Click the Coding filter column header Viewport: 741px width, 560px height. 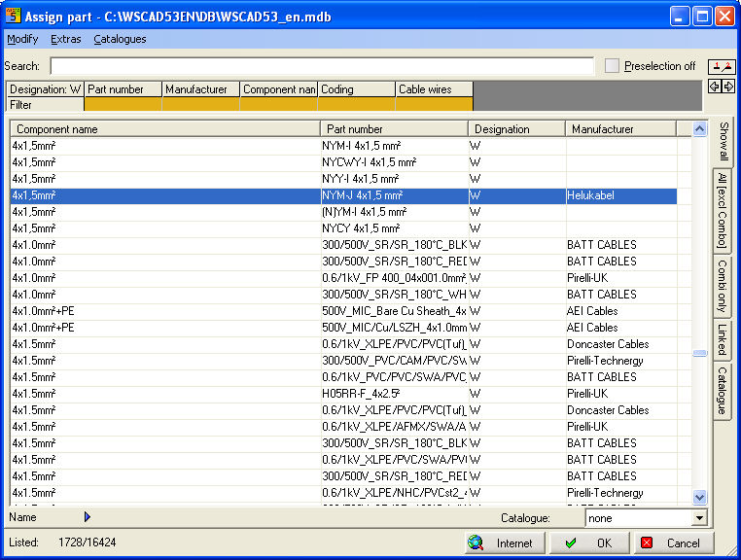pos(356,89)
